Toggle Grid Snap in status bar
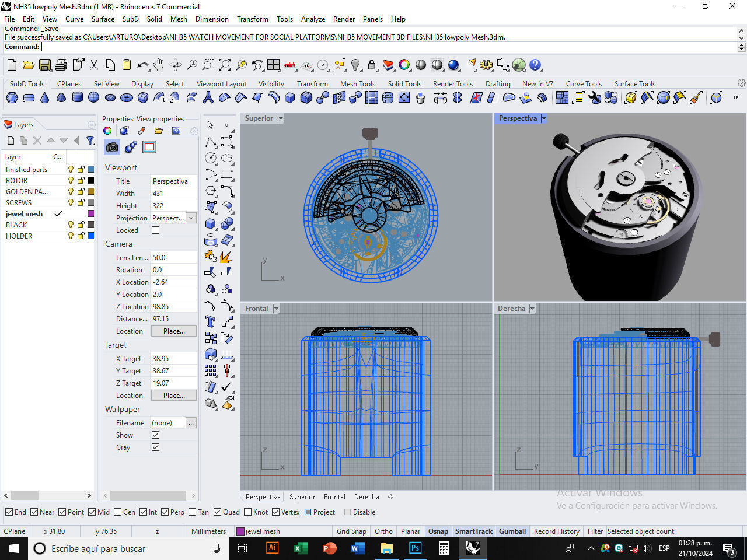The height and width of the screenshot is (560, 747). tap(351, 531)
